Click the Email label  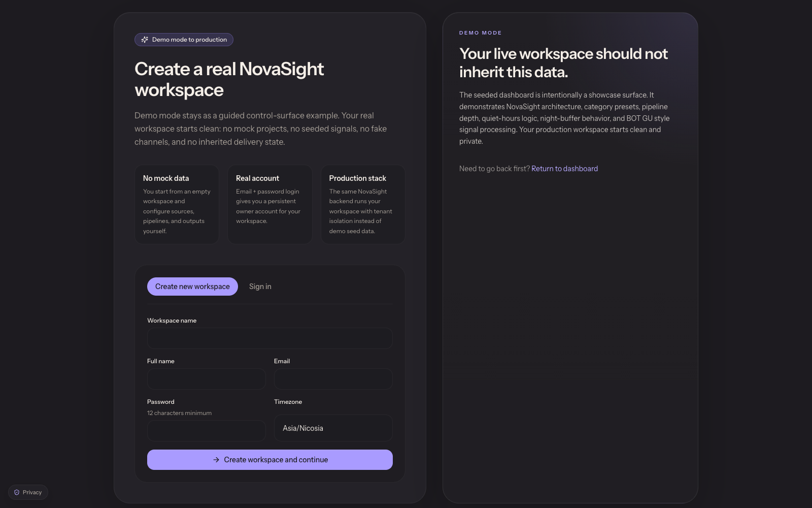(x=282, y=361)
